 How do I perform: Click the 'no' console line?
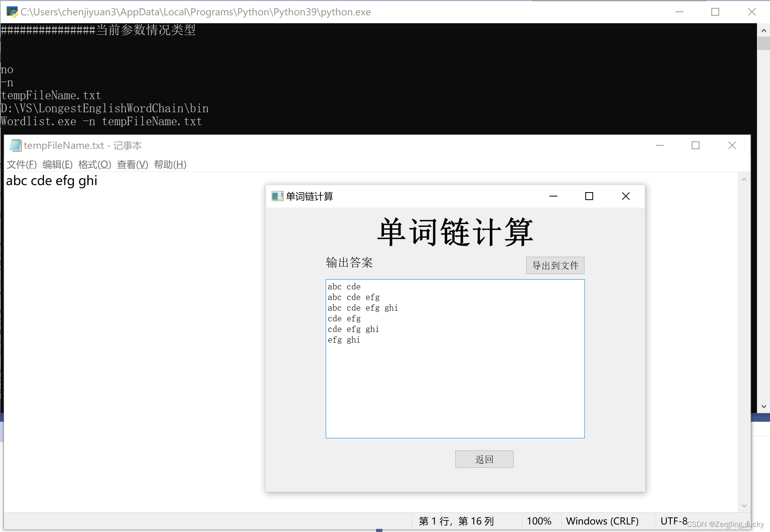pyautogui.click(x=7, y=70)
